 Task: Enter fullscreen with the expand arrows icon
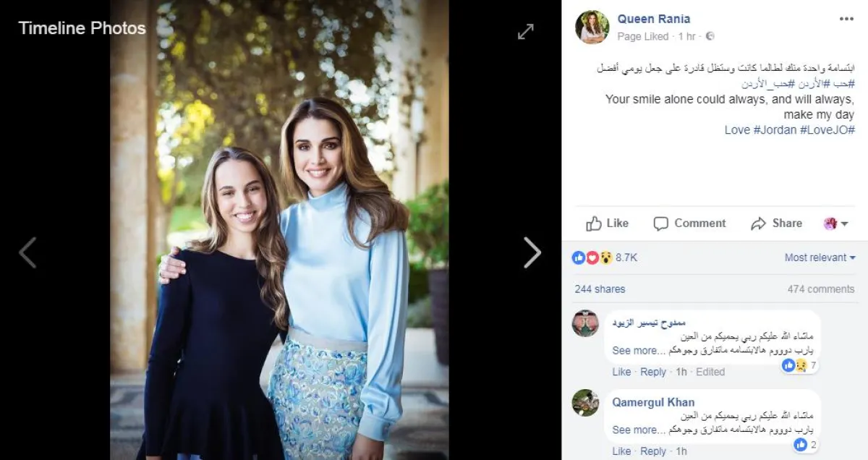coord(526,31)
